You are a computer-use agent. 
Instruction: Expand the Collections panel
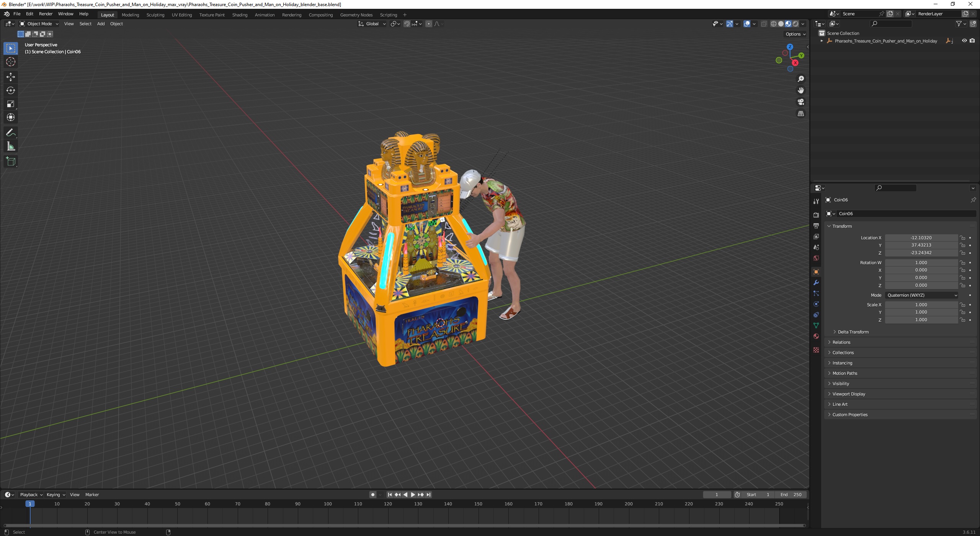click(x=843, y=353)
